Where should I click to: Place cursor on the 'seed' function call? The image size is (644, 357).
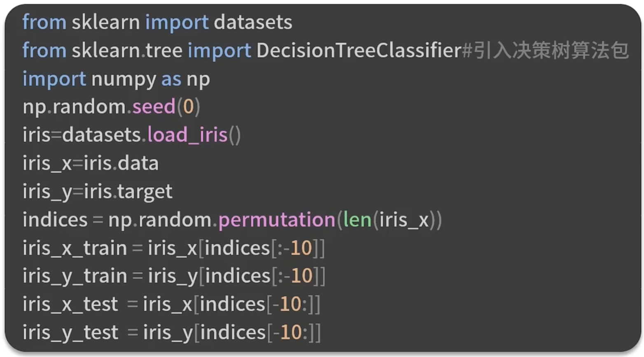(x=154, y=107)
